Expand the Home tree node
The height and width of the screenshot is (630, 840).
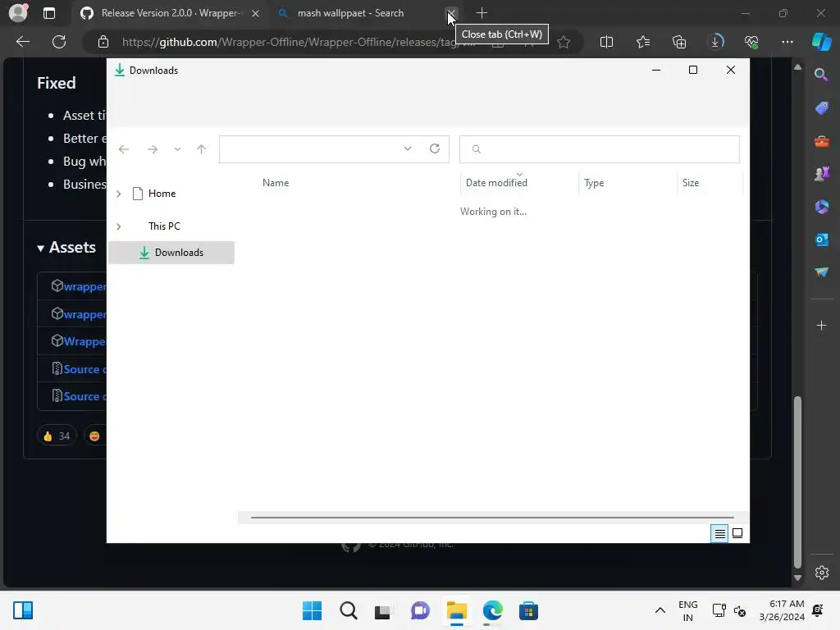(x=118, y=194)
